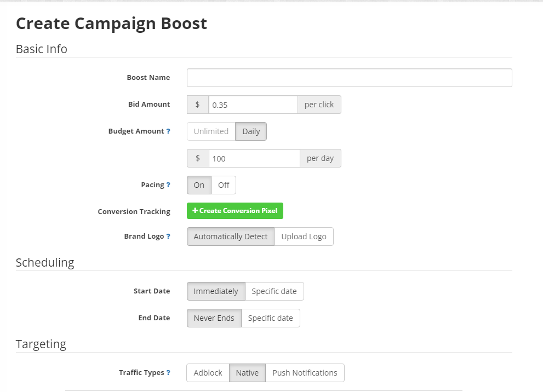The height and width of the screenshot is (392, 543).
Task: Select Daily budget option
Action: coord(251,131)
